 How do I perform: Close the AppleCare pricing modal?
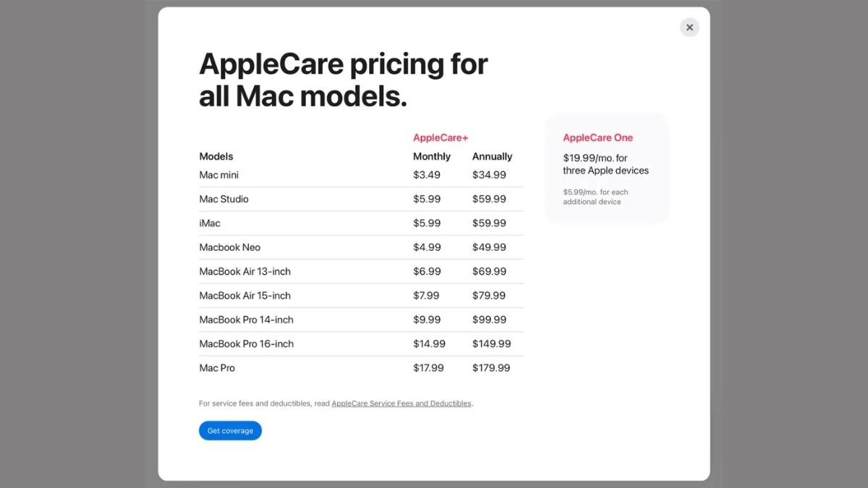(689, 27)
